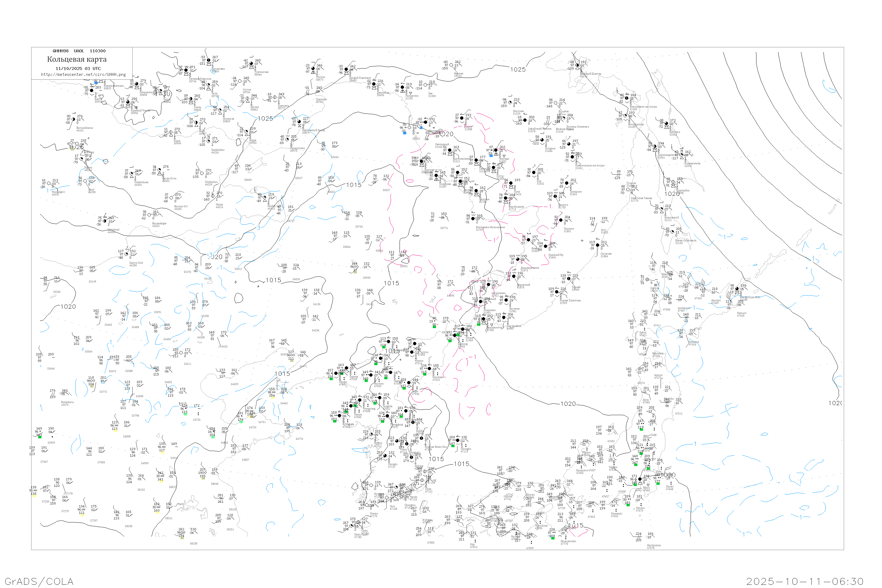The width and height of the screenshot is (882, 588).
Task: Select the open station circle at Choibalsan 44259
Action: 202,174
